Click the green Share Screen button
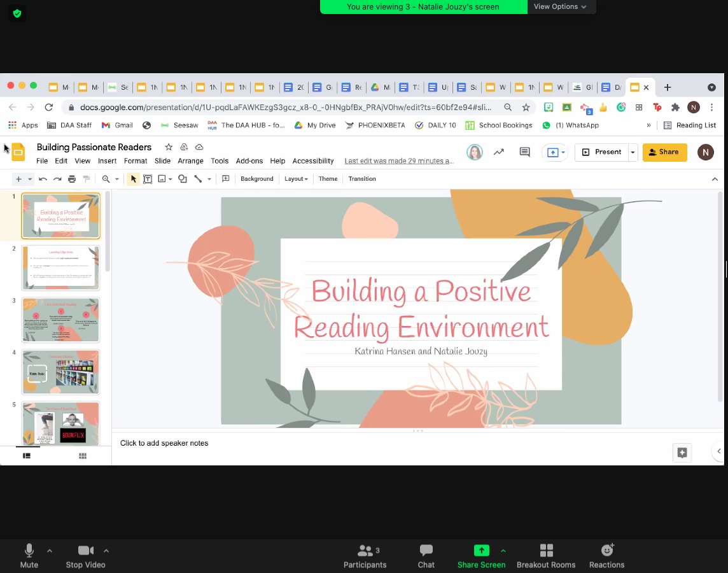Image resolution: width=728 pixels, height=573 pixels. coord(481,556)
